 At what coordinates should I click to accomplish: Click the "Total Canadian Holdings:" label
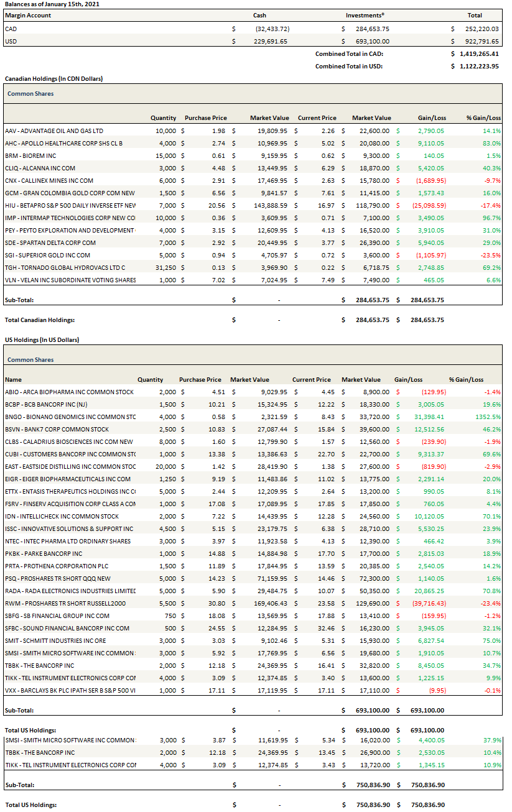[40, 320]
